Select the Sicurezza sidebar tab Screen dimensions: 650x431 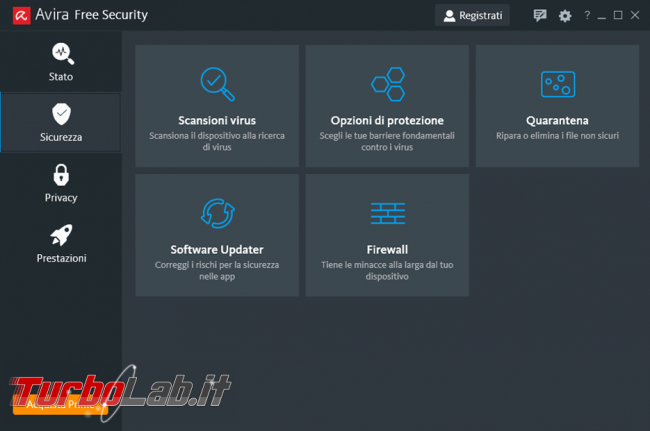pyautogui.click(x=61, y=122)
